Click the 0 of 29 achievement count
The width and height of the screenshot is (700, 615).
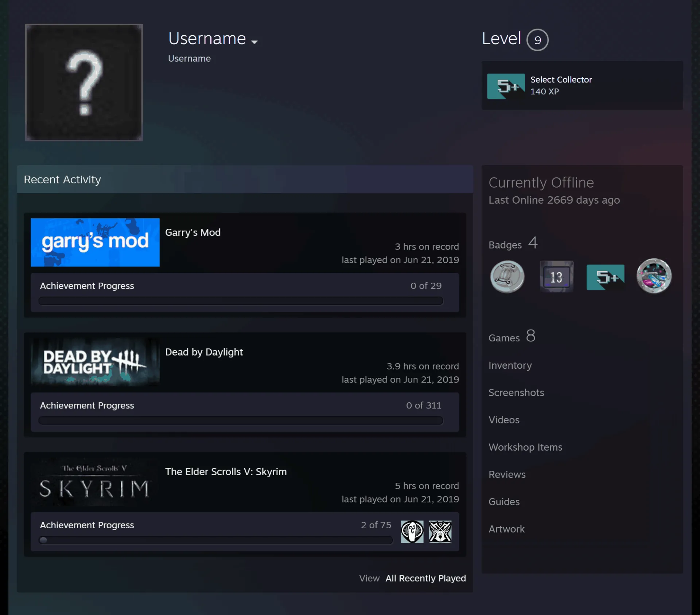426,286
